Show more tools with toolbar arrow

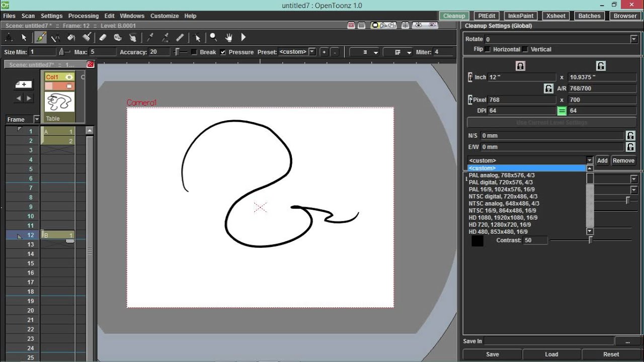pyautogui.click(x=244, y=37)
